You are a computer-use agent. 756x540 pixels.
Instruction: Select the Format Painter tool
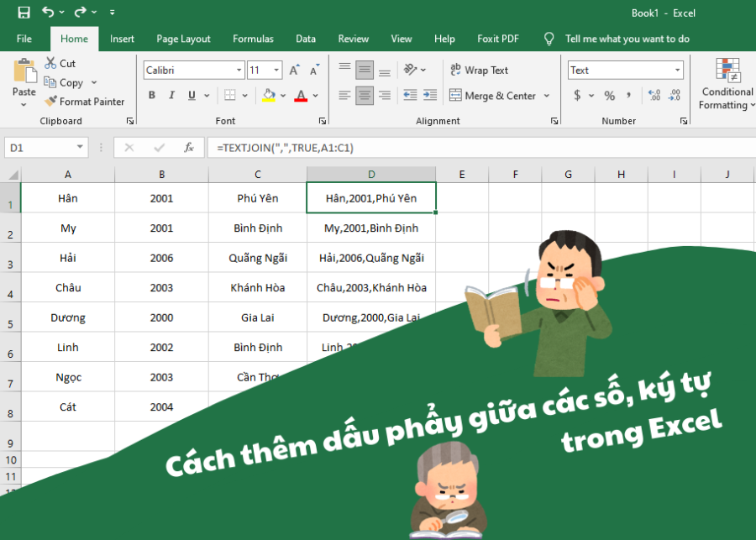click(x=85, y=101)
